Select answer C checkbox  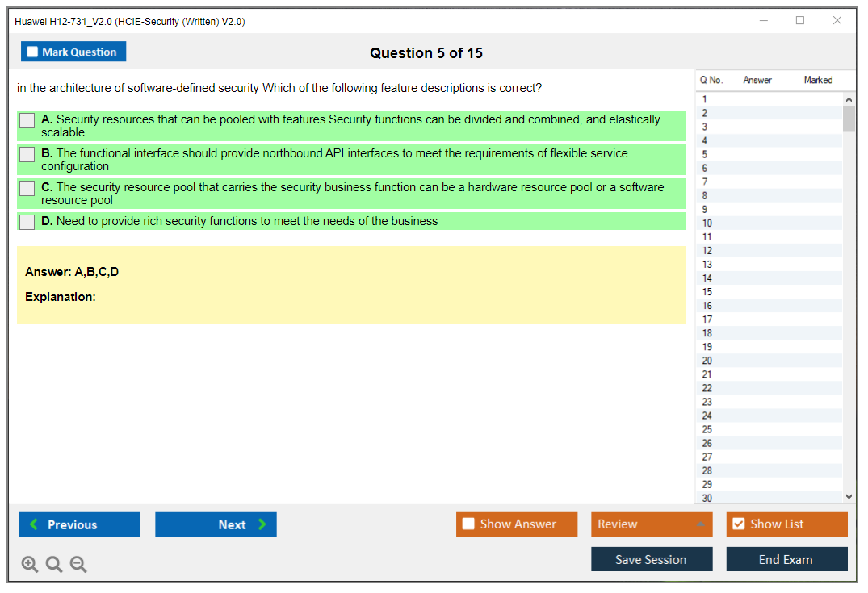tap(27, 188)
